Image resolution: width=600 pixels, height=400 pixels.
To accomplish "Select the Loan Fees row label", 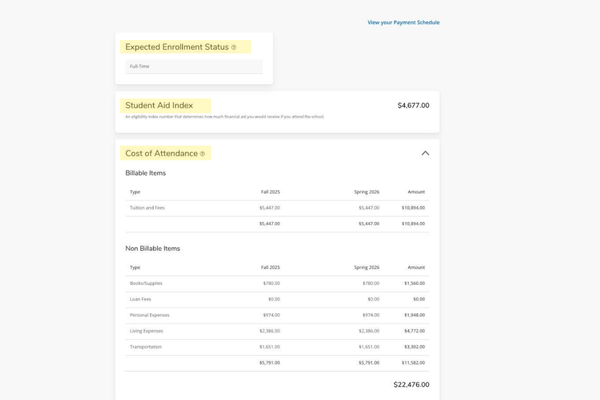I will tap(140, 299).
